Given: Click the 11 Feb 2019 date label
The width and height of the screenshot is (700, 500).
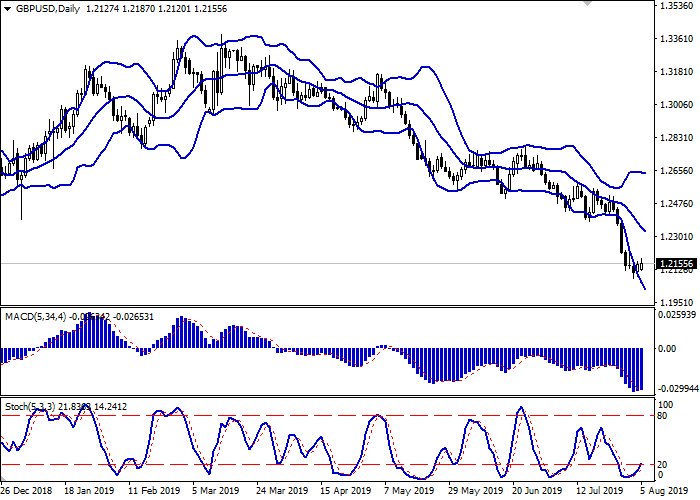Looking at the screenshot, I should [x=154, y=492].
